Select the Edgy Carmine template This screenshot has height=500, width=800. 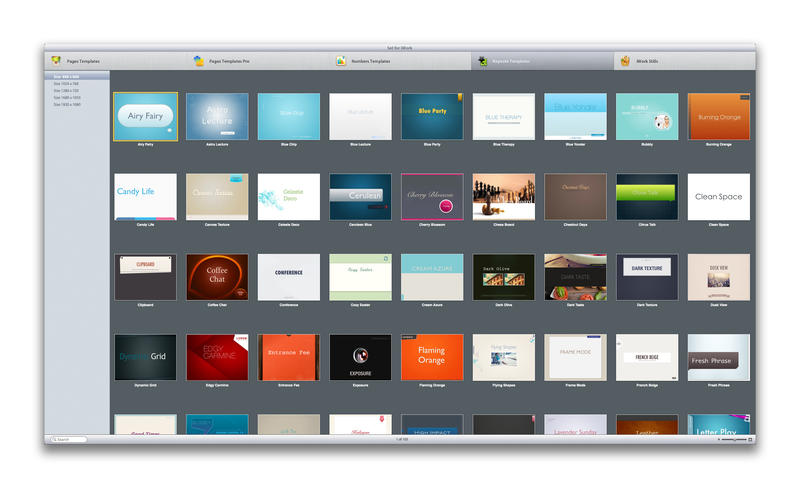coord(217,358)
